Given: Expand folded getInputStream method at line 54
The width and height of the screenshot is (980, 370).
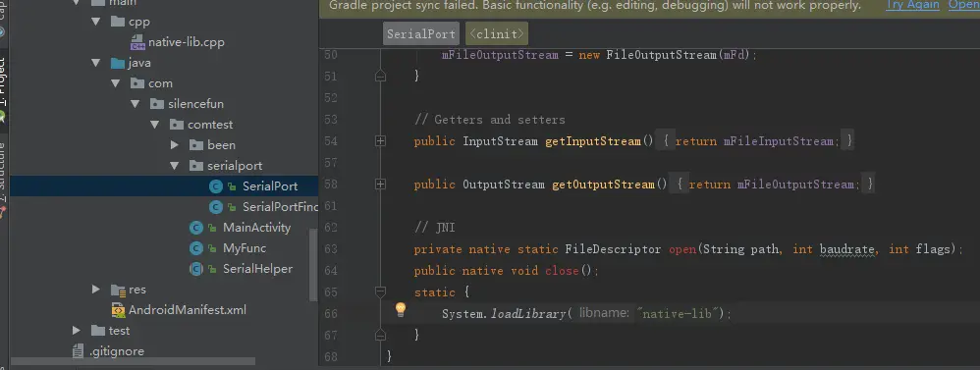Looking at the screenshot, I should [x=380, y=141].
